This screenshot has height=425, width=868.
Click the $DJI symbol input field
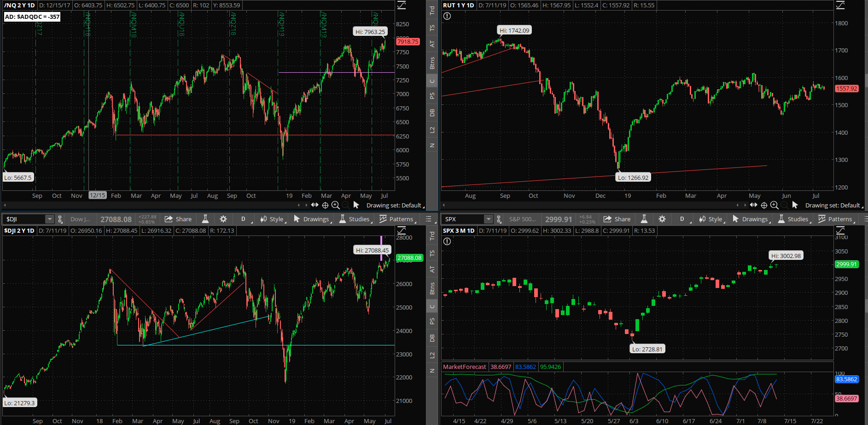point(24,219)
